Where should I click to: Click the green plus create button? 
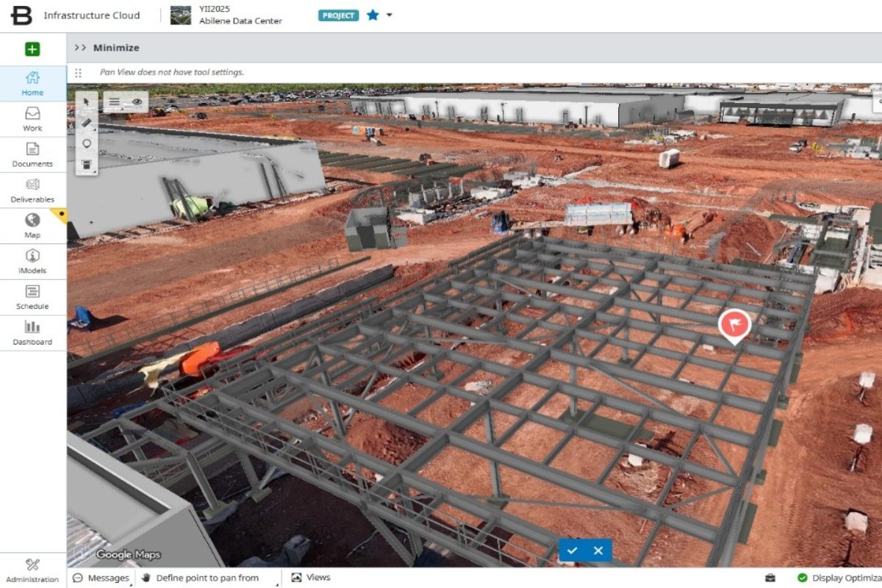click(32, 49)
